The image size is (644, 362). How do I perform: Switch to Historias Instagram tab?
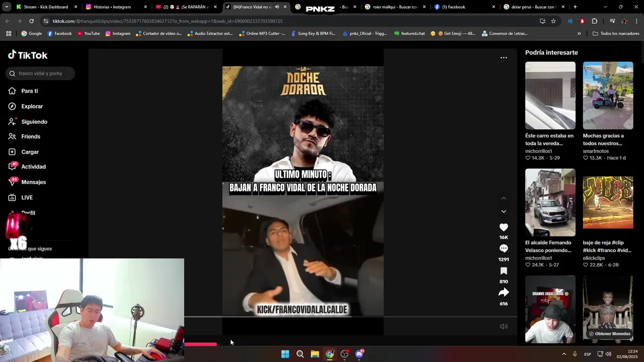[x=116, y=7]
